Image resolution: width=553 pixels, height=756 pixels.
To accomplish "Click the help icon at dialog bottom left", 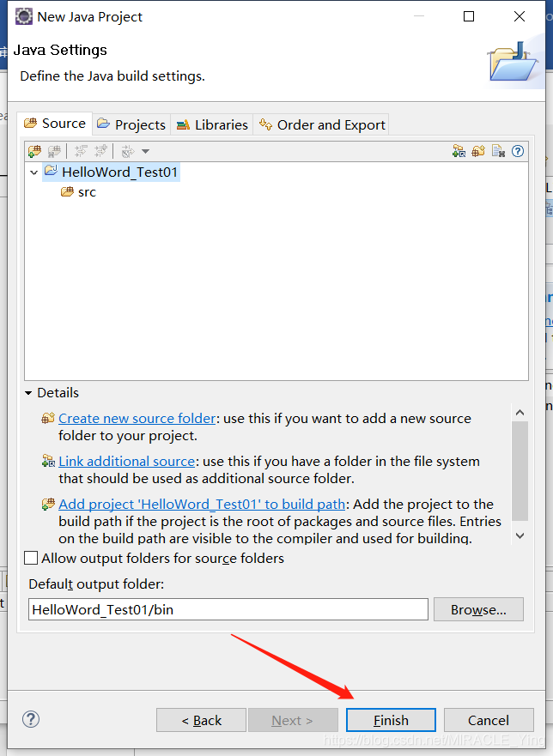I will (x=31, y=719).
